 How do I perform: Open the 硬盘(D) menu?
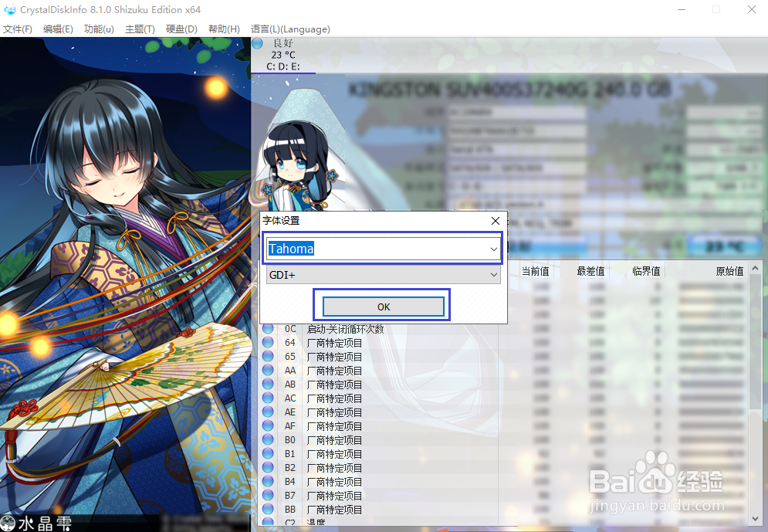pos(181,29)
